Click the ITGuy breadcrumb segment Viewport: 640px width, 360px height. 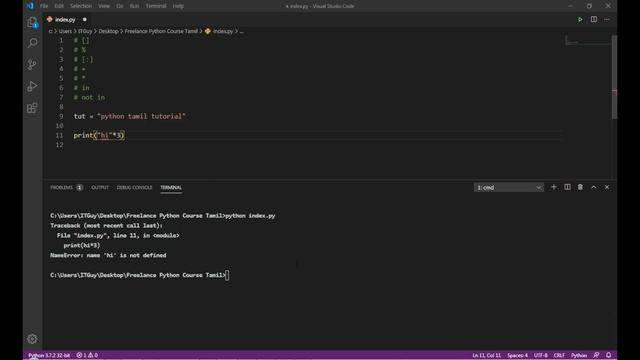[x=85, y=31]
